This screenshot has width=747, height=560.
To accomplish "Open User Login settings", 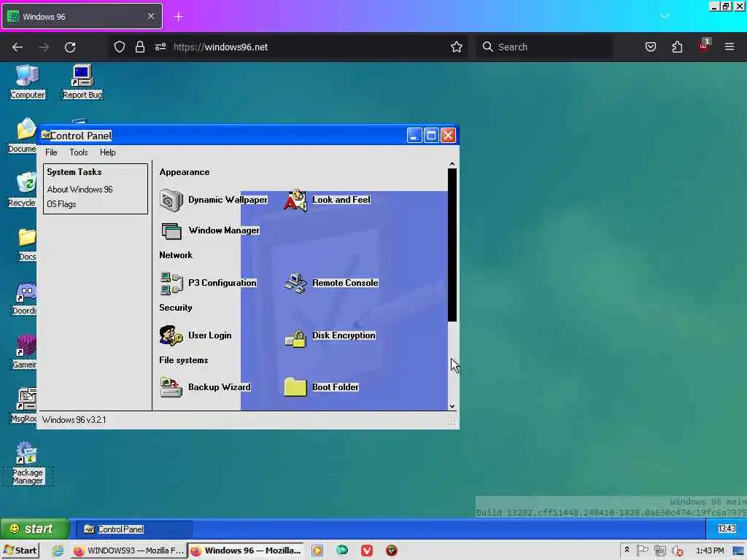I will click(196, 335).
